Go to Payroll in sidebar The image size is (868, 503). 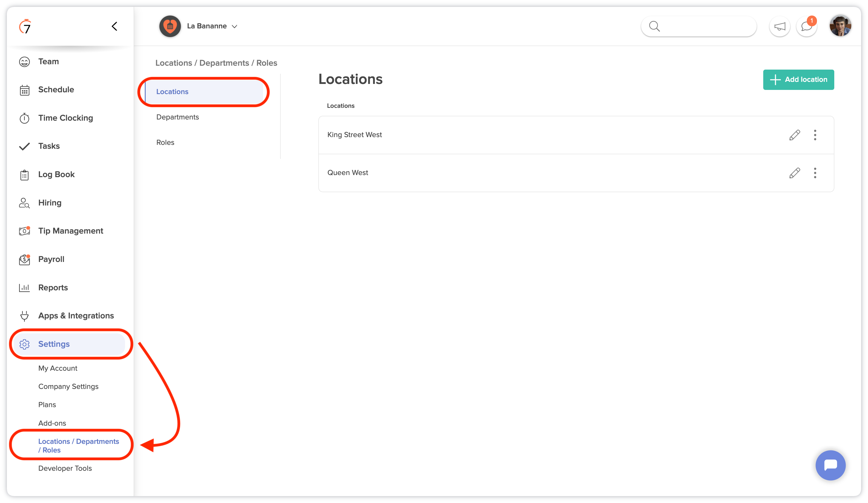51,259
